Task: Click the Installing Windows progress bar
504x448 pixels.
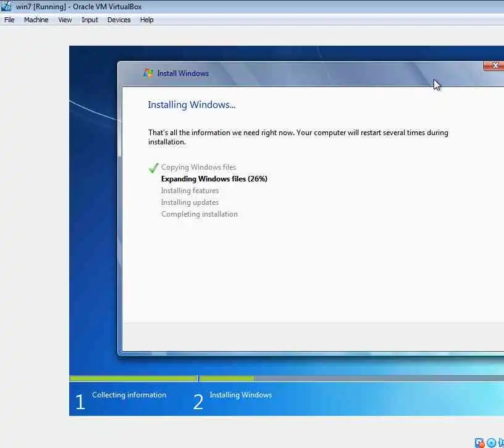Action: point(351,378)
